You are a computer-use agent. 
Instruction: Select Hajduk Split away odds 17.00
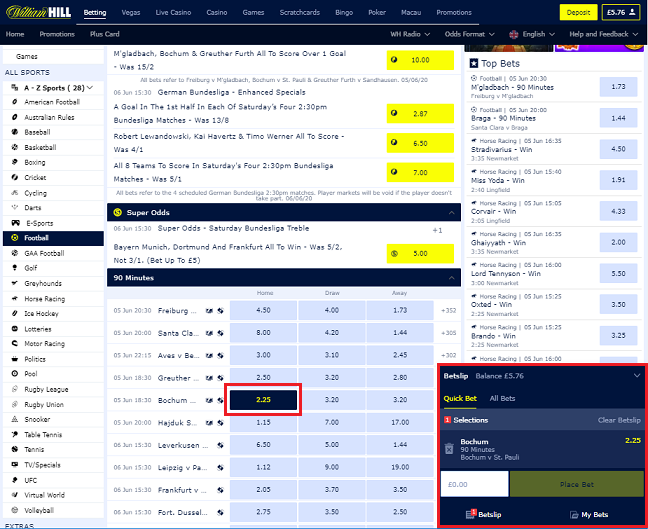pyautogui.click(x=400, y=422)
